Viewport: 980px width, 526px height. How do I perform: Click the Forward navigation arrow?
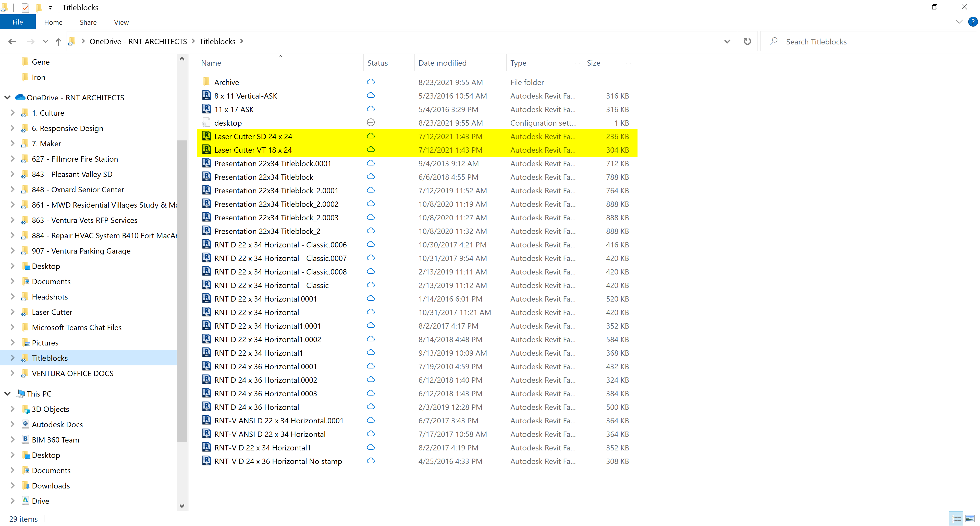(30, 41)
